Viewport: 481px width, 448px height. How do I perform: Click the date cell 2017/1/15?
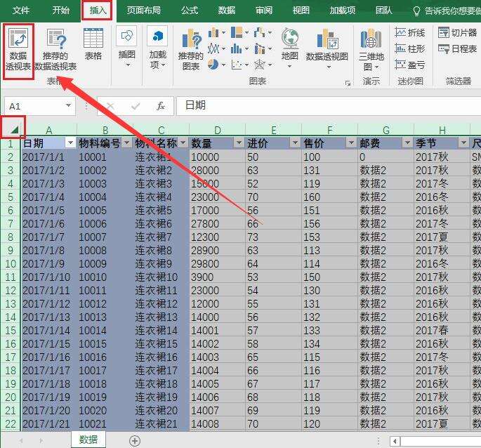click(x=49, y=343)
